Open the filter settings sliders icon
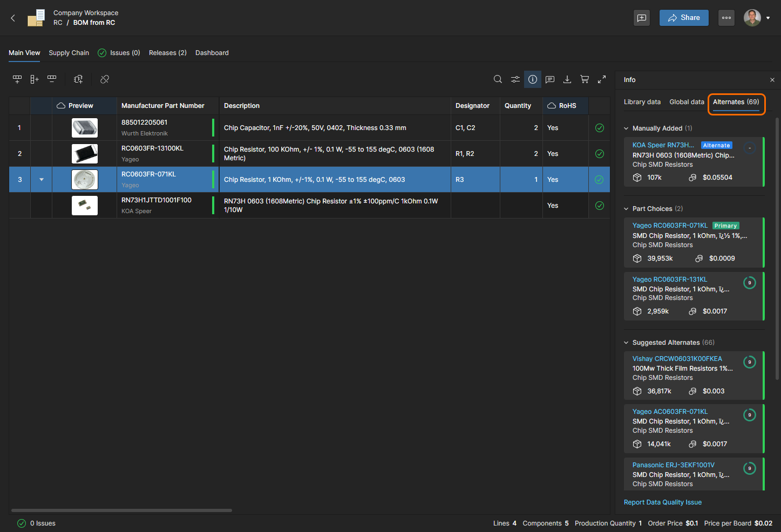This screenshot has width=781, height=532. (x=515, y=79)
